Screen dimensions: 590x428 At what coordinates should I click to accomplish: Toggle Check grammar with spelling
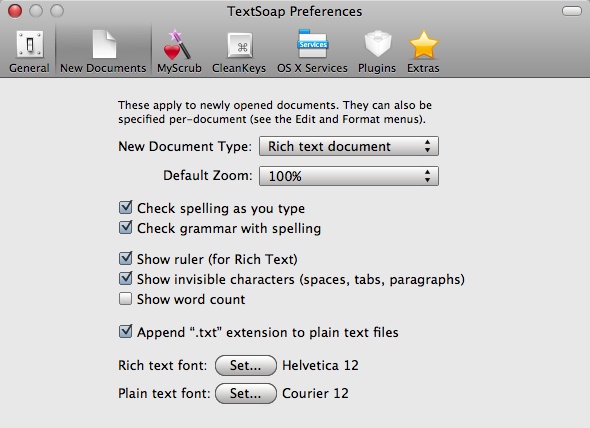[125, 227]
